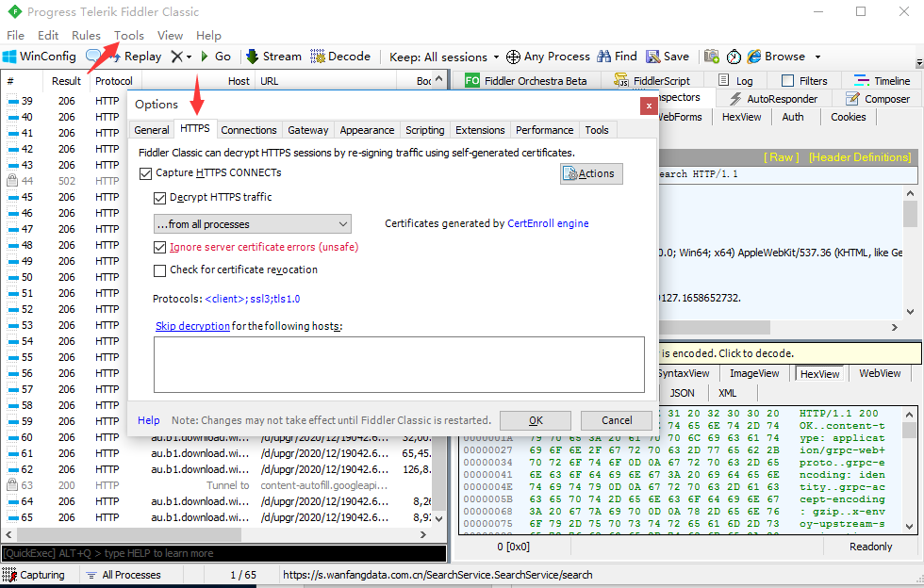Click Header Definitions link
The width and height of the screenshot is (924, 588).
pos(860,157)
